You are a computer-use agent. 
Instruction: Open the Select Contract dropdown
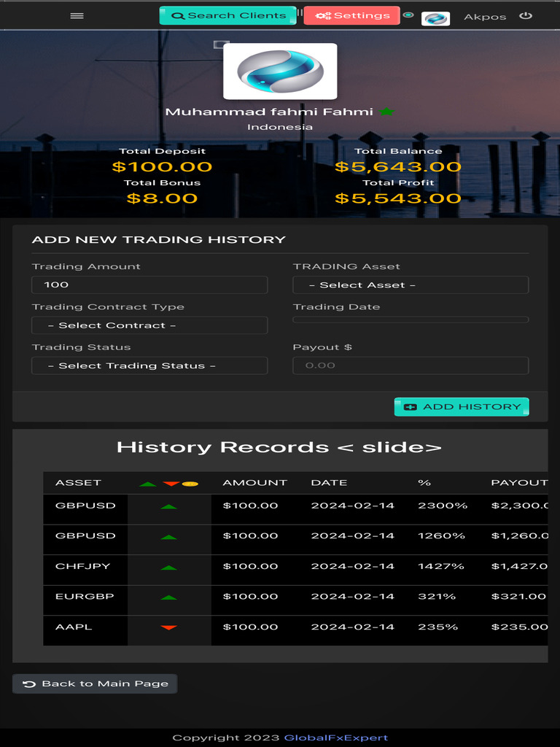(149, 325)
